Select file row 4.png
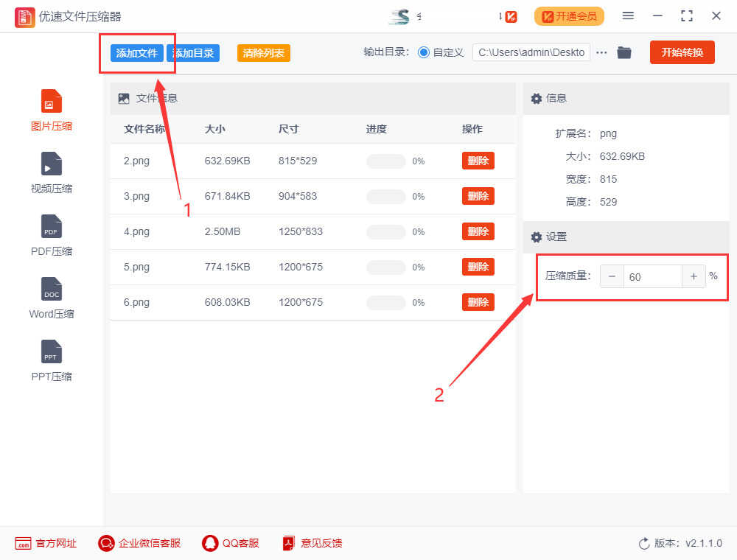The width and height of the screenshot is (737, 560). click(312, 231)
